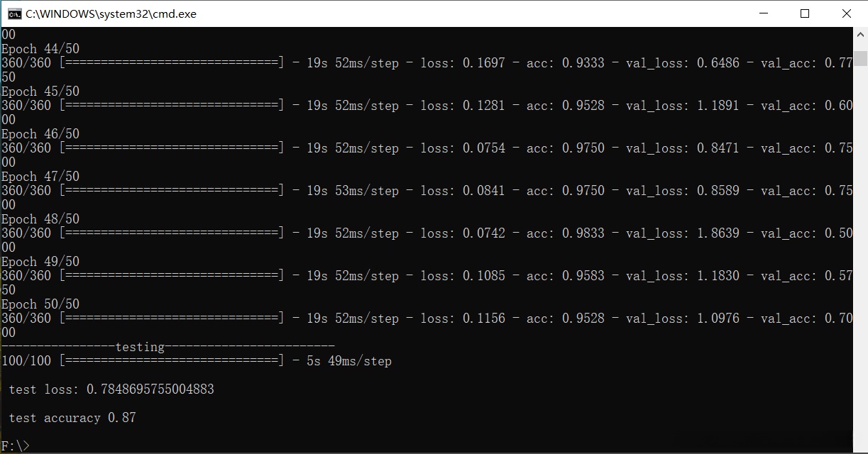Close the cmd.exe window

847,13
